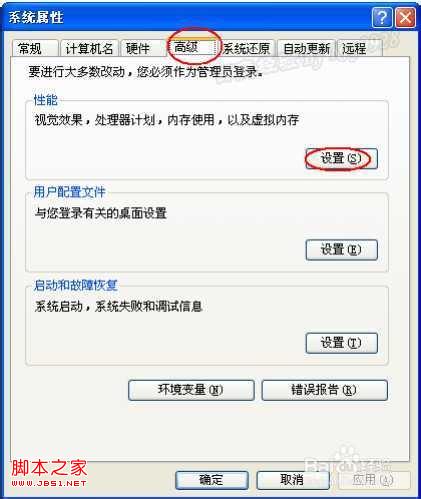421x499 pixels.
Task: Switch to the 常规 tab
Action: pyautogui.click(x=35, y=49)
